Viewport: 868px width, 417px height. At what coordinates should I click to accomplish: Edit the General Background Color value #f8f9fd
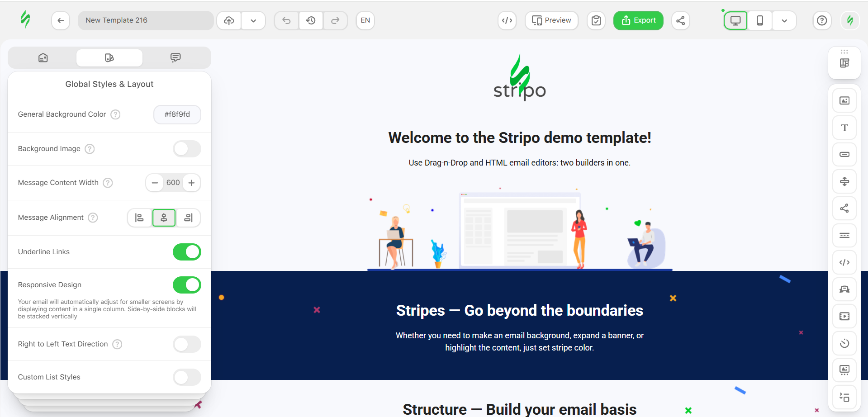(x=177, y=114)
